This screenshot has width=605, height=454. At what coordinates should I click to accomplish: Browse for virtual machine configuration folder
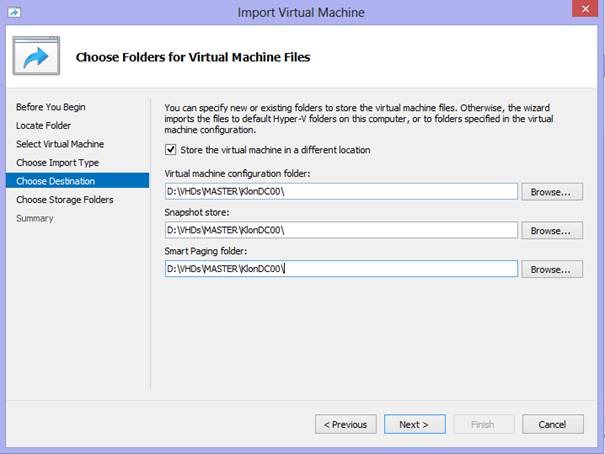pos(552,192)
